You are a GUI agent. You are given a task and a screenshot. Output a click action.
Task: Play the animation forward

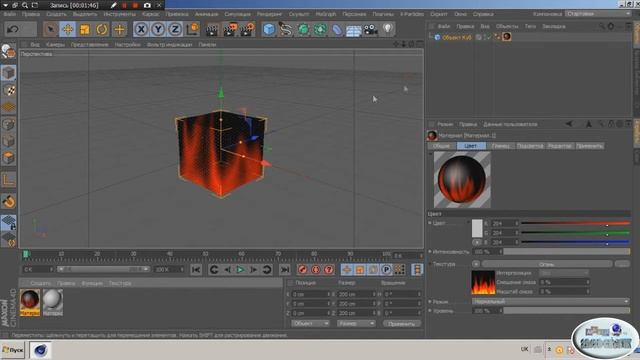pyautogui.click(x=240, y=269)
